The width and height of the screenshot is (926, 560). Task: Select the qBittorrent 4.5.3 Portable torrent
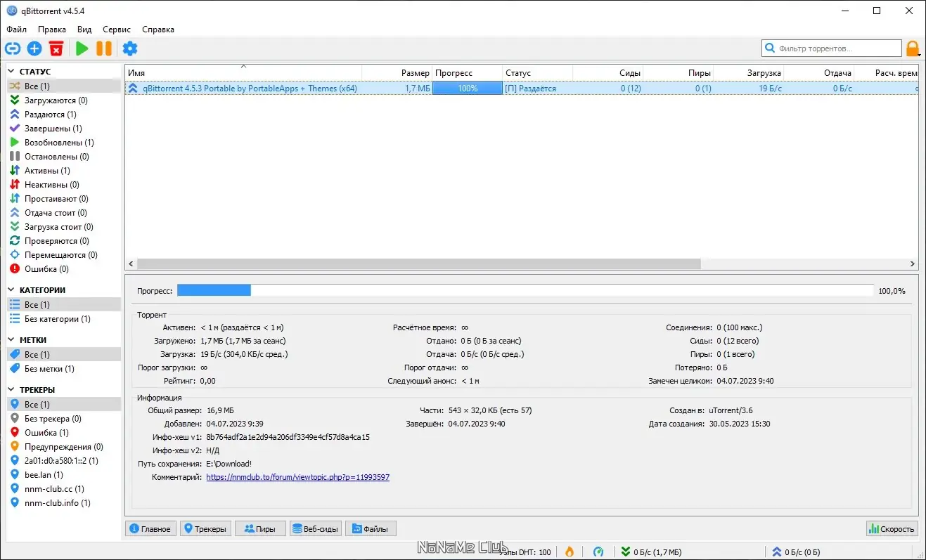522,89
